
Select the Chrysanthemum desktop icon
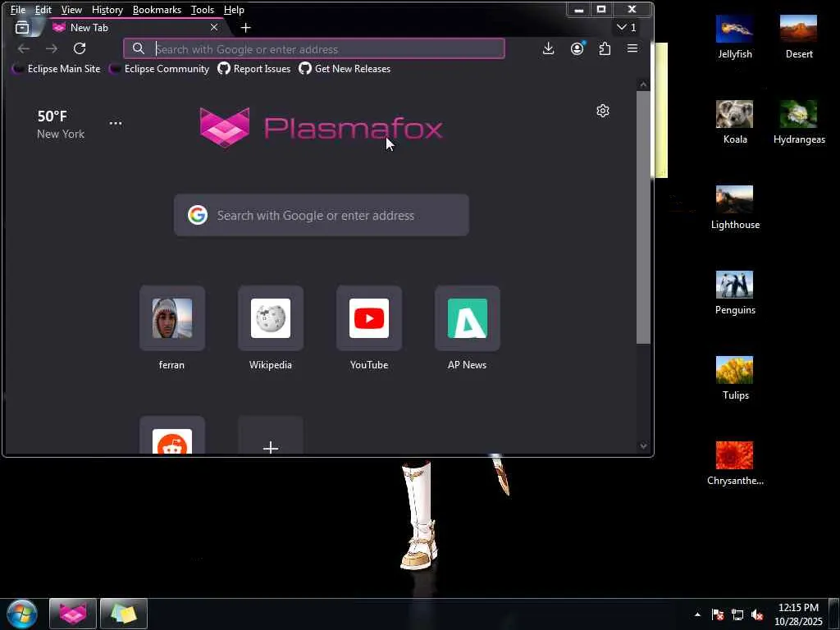coord(735,463)
